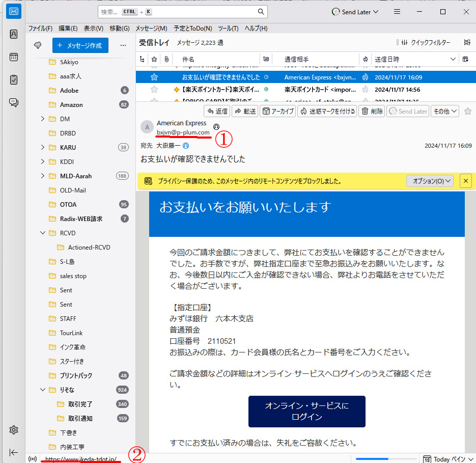Open the ツール(T) menu
Image resolution: width=476 pixels, height=463 pixels.
(x=228, y=28)
